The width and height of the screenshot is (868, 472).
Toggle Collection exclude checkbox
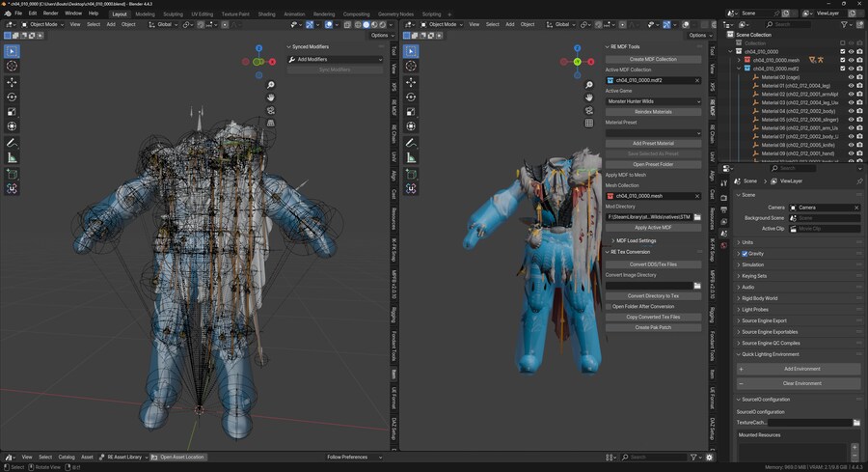843,43
